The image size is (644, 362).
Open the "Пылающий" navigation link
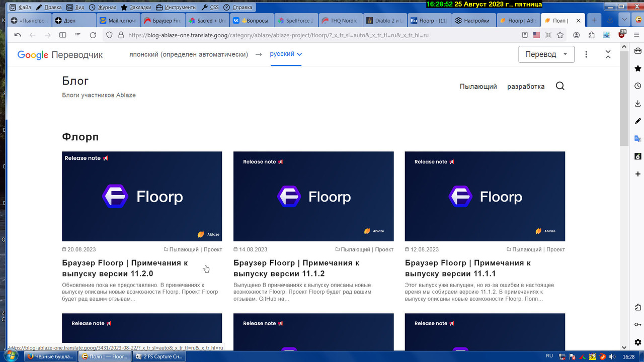click(x=478, y=86)
